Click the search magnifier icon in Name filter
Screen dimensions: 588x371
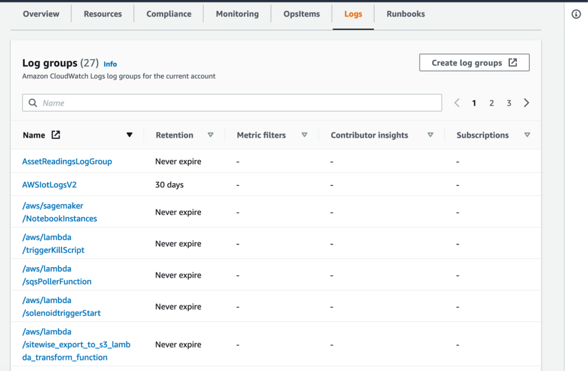[32, 102]
